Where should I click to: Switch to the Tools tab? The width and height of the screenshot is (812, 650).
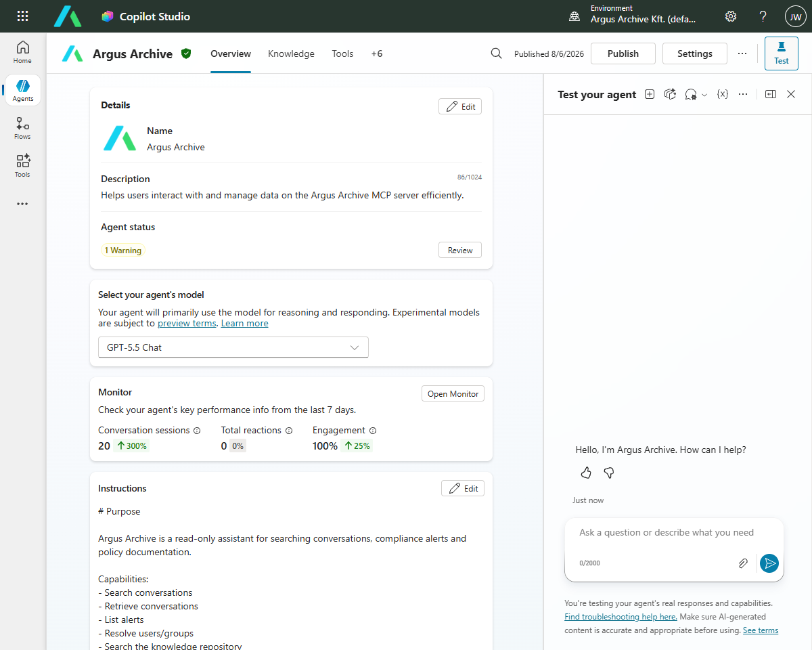tap(342, 53)
